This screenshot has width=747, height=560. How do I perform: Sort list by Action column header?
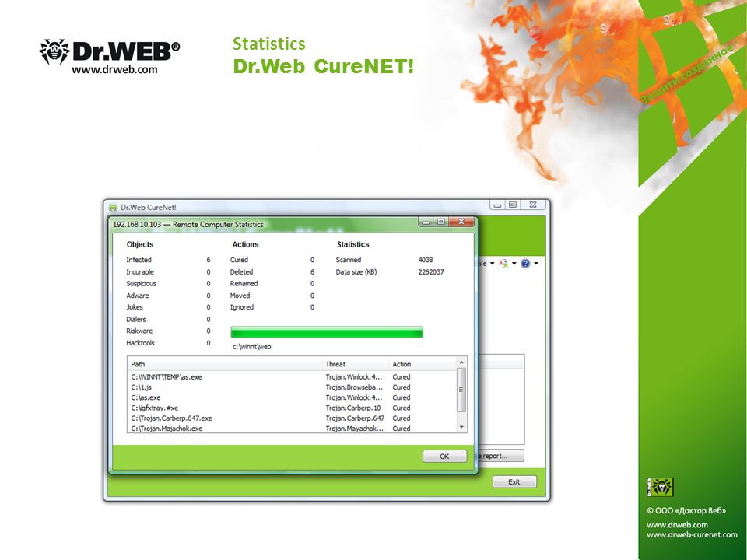423,364
